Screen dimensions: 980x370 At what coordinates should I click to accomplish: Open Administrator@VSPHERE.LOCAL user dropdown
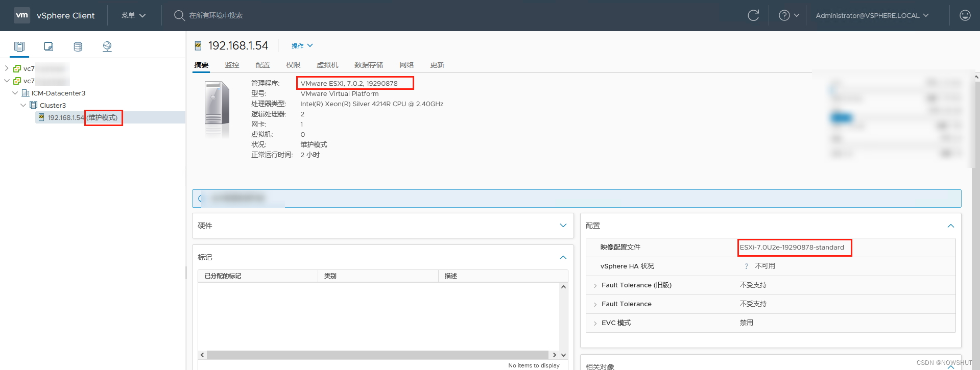point(872,15)
